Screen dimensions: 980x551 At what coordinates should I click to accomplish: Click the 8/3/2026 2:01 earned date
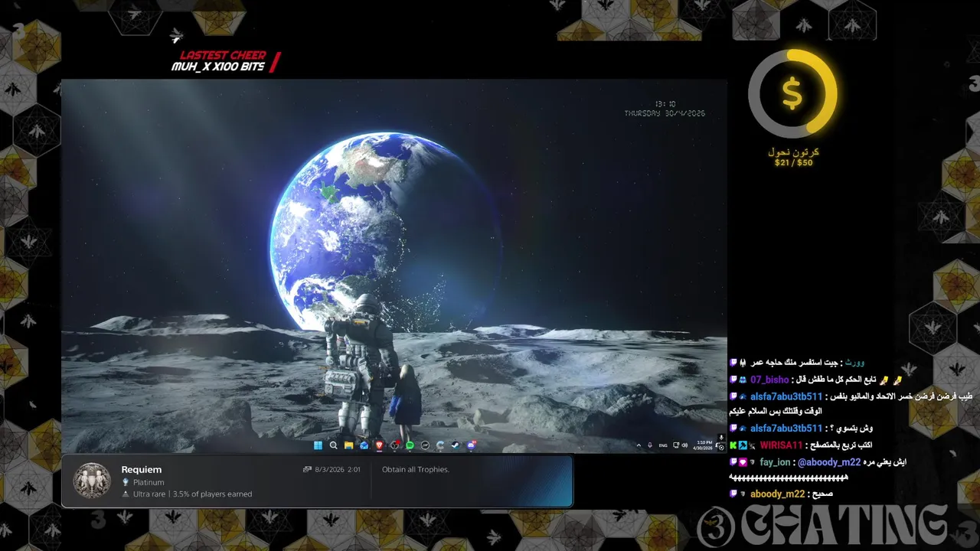tap(337, 469)
